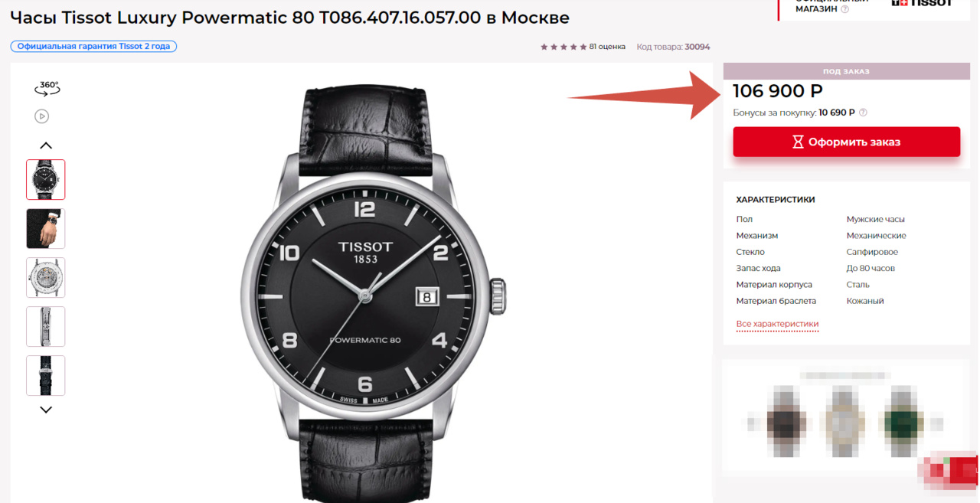Click the Оформить заказ button

[846, 142]
